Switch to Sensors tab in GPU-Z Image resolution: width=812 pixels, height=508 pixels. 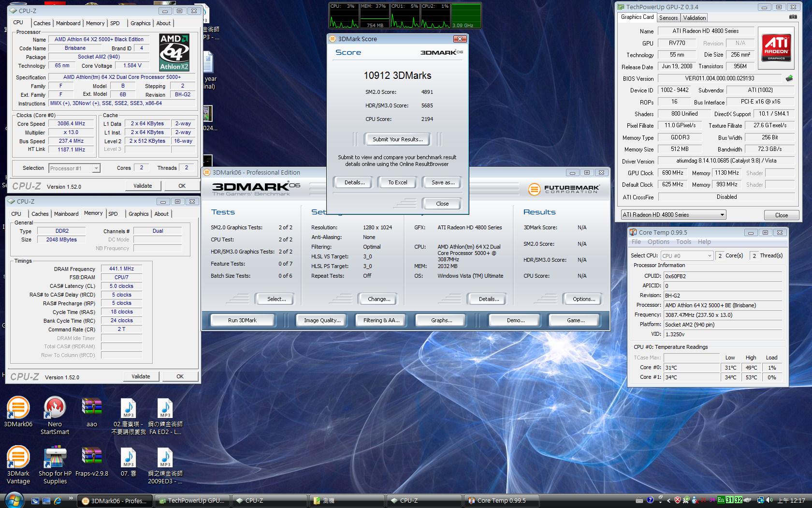pos(668,18)
